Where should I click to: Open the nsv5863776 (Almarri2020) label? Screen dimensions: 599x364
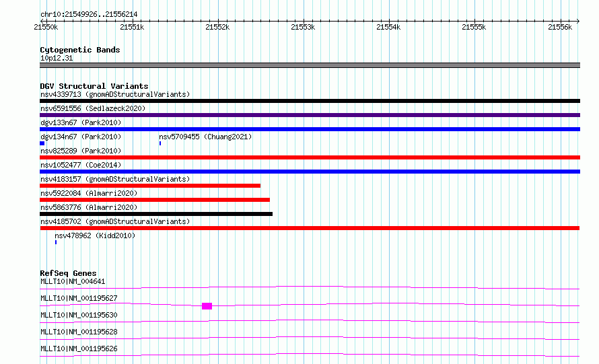point(89,207)
